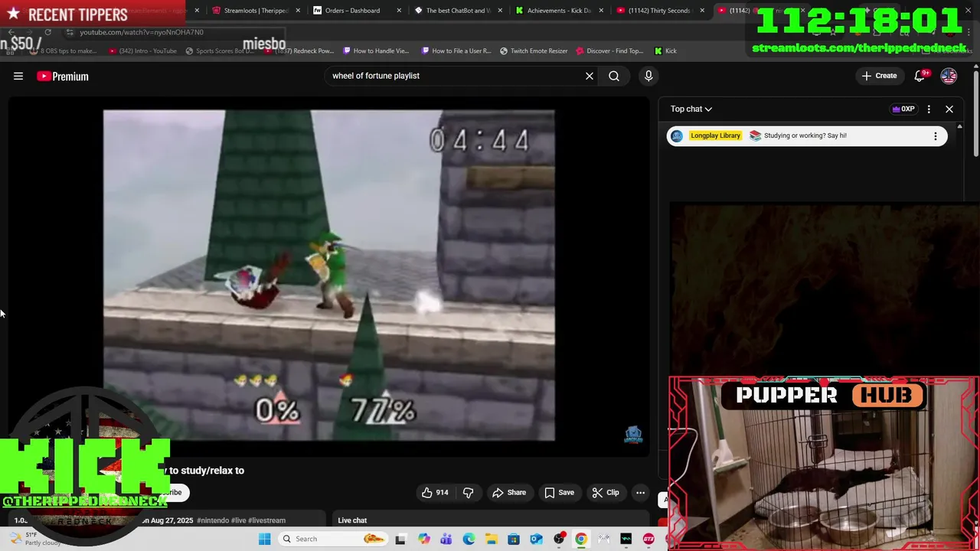Open the YouTube guide hamburger menu
The image size is (980, 551).
(x=18, y=76)
